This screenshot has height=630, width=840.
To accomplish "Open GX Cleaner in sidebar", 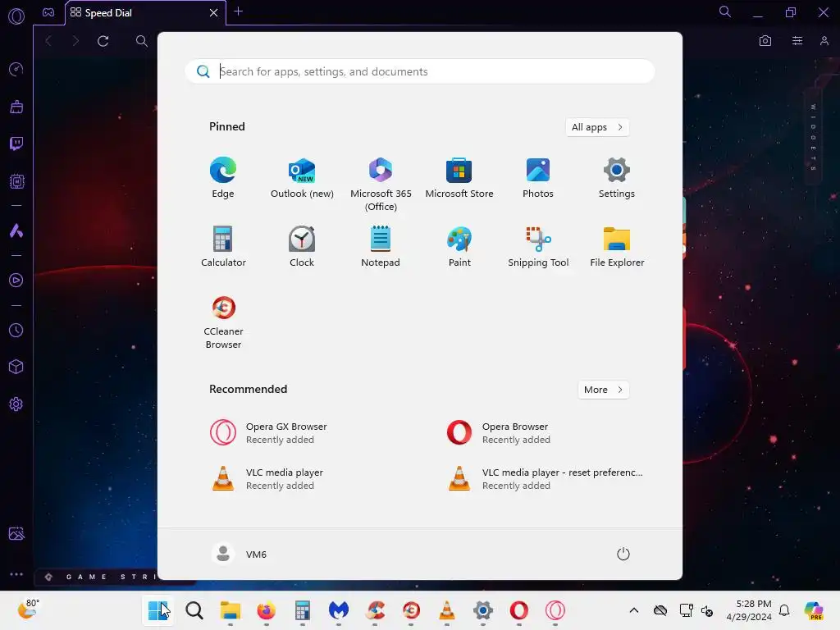I will [x=16, y=107].
